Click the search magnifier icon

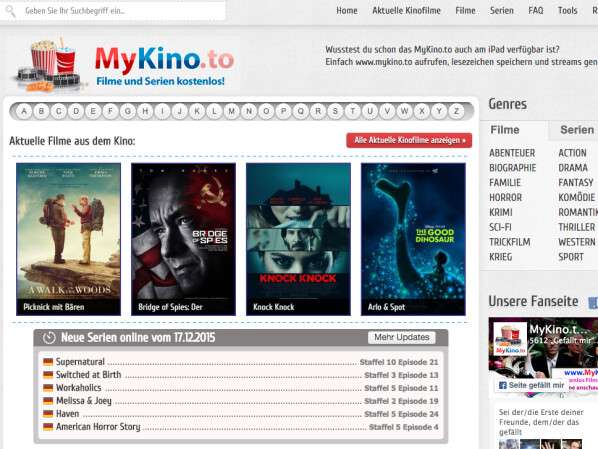point(10,11)
